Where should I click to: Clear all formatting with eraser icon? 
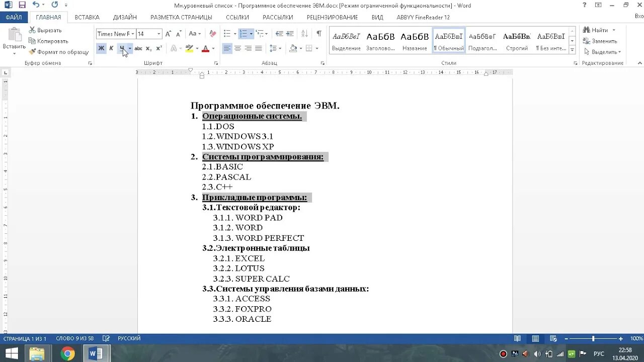(x=212, y=34)
